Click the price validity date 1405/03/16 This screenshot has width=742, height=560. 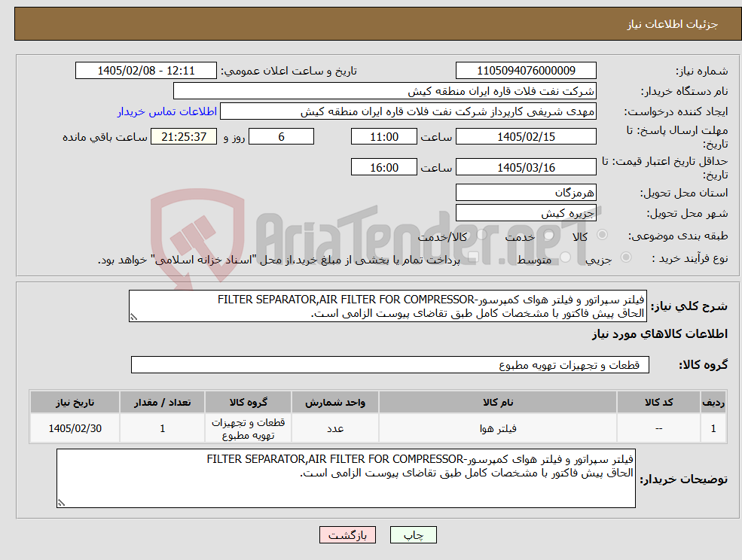(x=526, y=167)
